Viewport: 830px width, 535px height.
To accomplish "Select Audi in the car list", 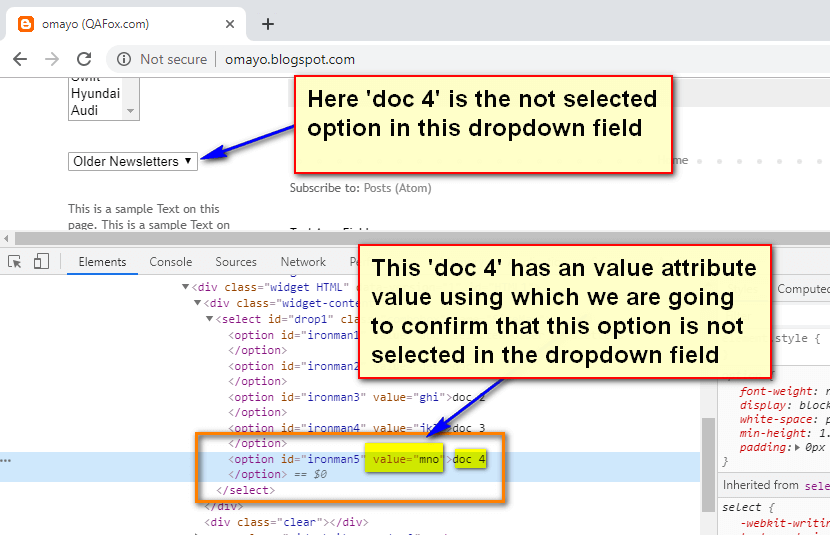I will 85,111.
